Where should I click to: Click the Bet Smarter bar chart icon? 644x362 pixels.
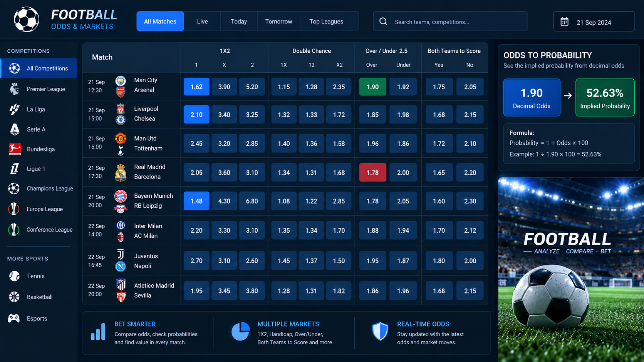click(98, 332)
